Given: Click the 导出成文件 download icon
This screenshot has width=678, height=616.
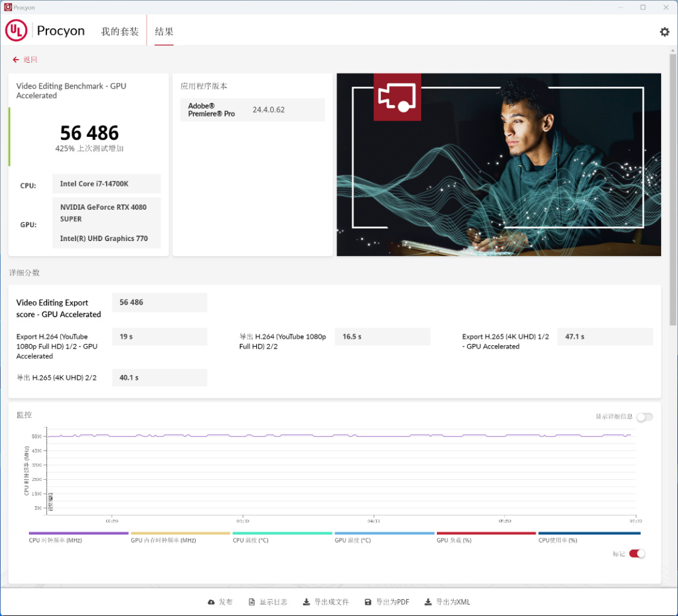Looking at the screenshot, I should (306, 602).
